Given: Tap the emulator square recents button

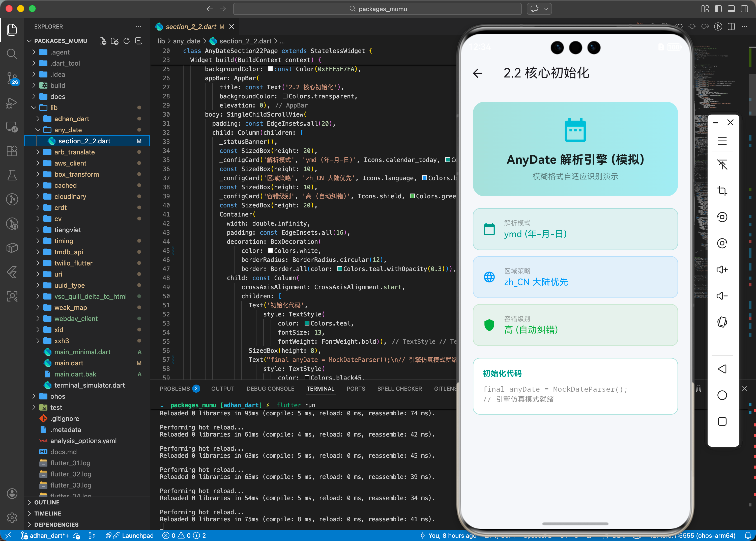Looking at the screenshot, I should click(722, 421).
